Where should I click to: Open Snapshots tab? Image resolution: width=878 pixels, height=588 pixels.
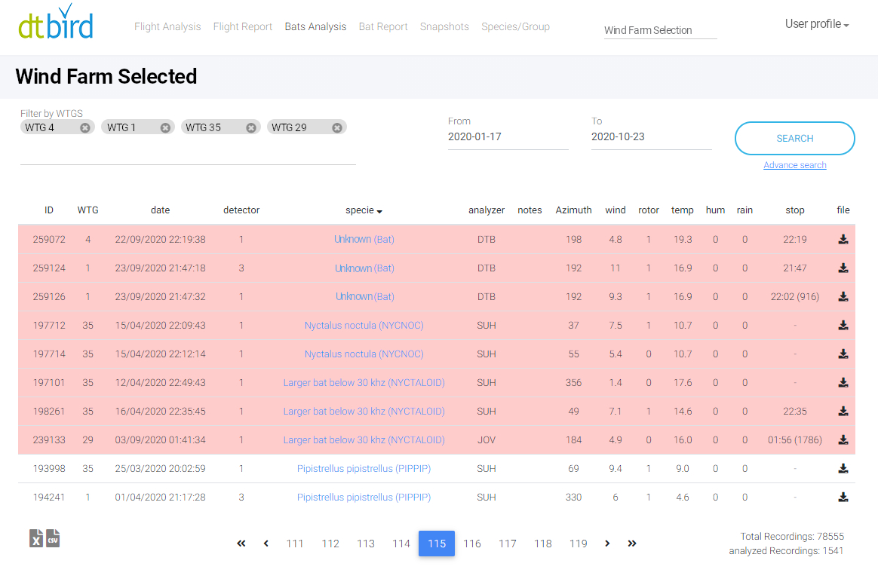point(444,27)
